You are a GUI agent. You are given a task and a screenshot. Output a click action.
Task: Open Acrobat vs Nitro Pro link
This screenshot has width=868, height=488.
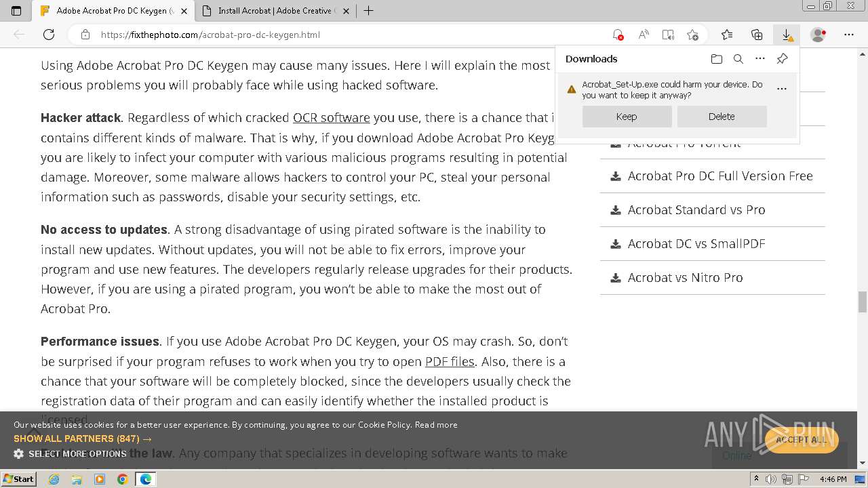[686, 278]
